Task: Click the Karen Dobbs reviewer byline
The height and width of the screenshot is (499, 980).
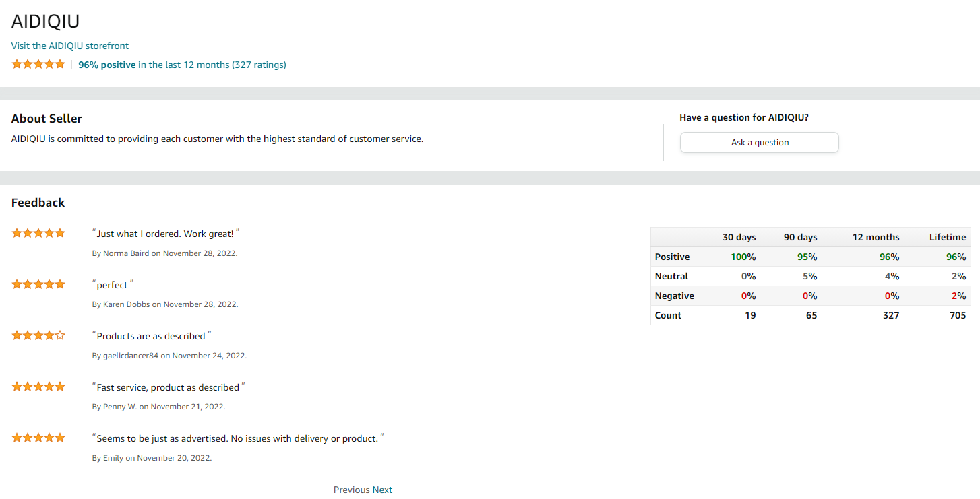Action: coord(165,304)
